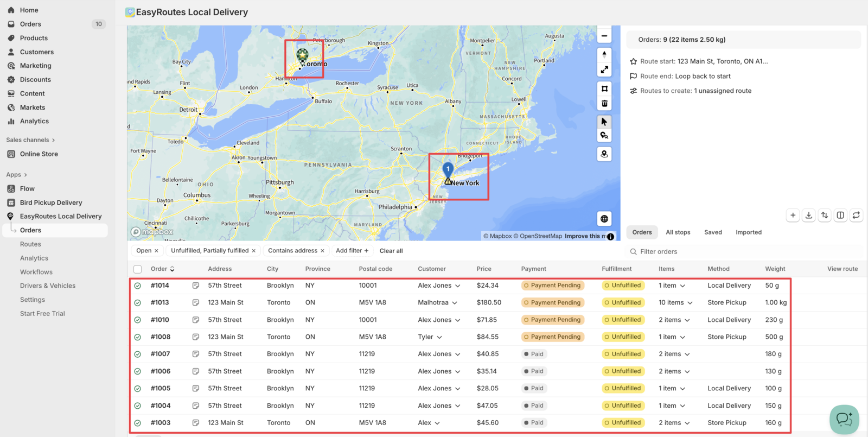Toggle selection circle for order #1007
Viewport: 868px width, 437px height.
point(138,354)
